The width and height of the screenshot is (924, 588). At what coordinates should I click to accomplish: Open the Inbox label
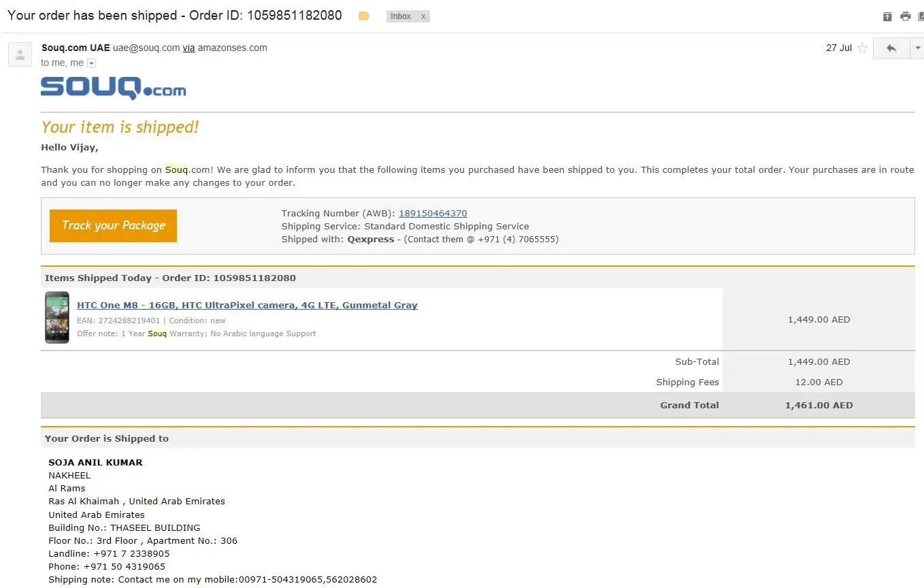[x=401, y=16]
